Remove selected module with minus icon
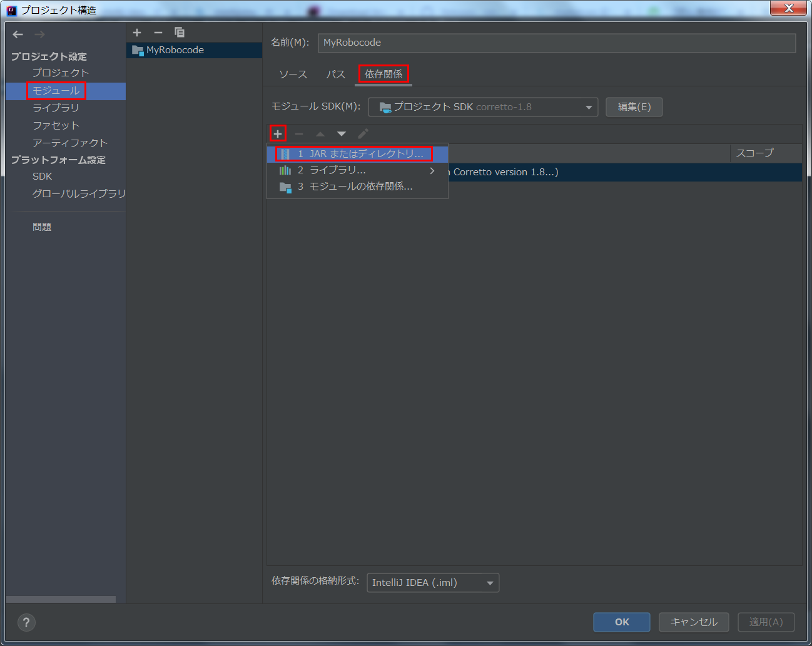This screenshot has height=646, width=812. point(158,33)
